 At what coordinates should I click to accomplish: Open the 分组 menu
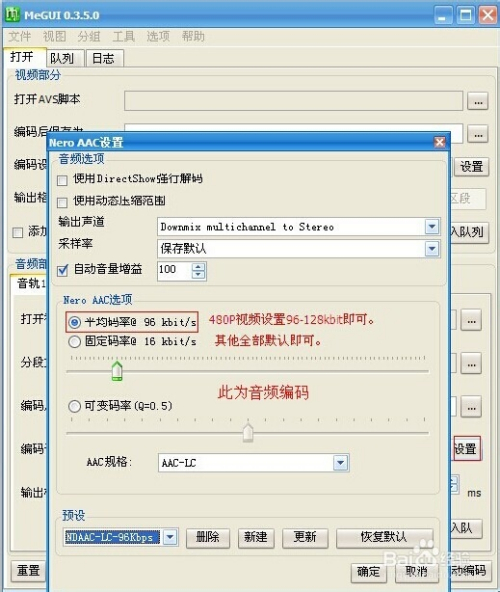pyautogui.click(x=89, y=37)
